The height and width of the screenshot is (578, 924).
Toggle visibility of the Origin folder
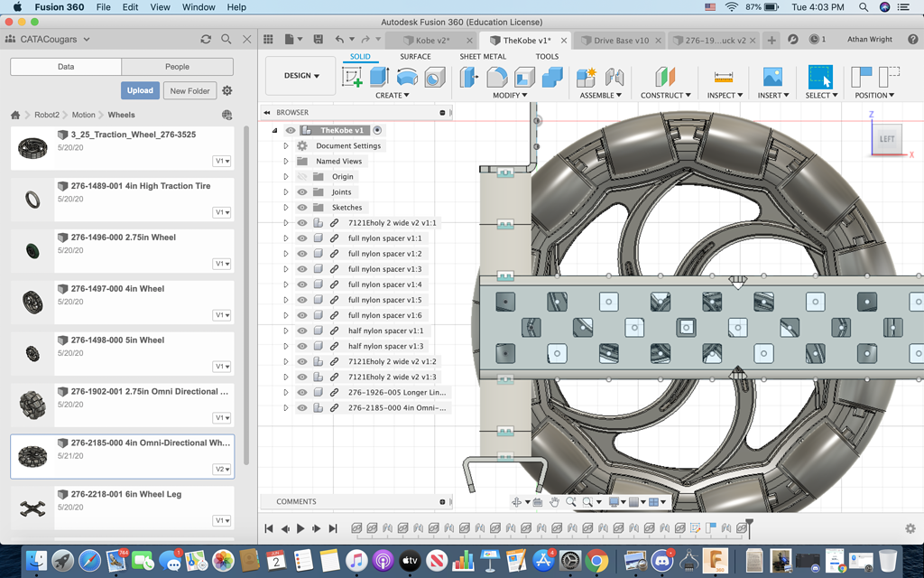pos(302,177)
